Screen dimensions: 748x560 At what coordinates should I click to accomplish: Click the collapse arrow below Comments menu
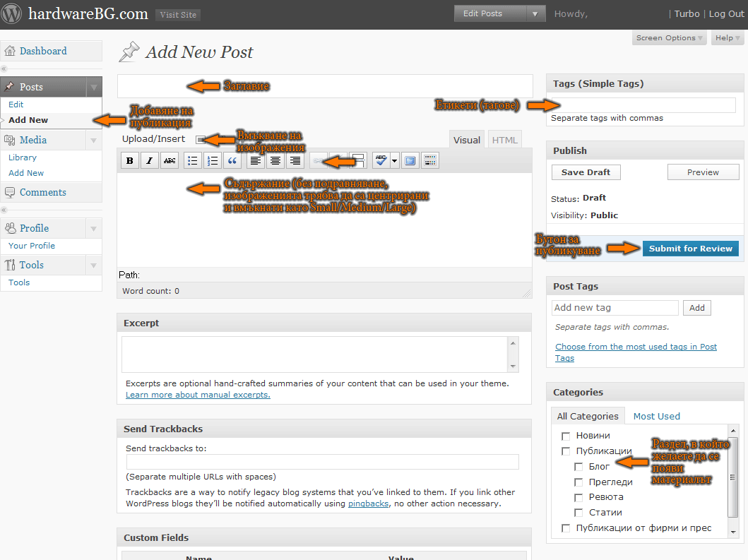4,210
